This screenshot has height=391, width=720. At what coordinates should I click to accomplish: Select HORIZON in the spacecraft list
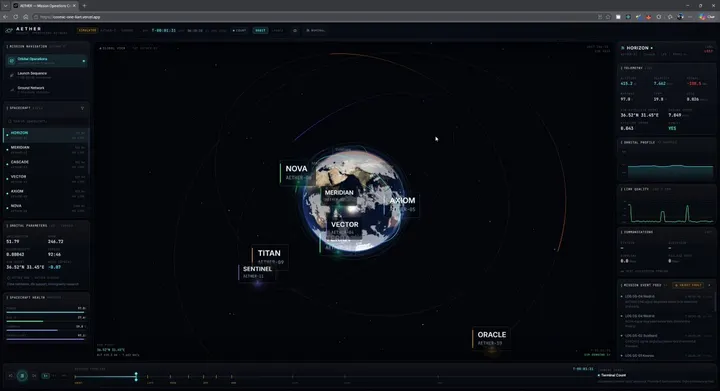click(x=46, y=135)
